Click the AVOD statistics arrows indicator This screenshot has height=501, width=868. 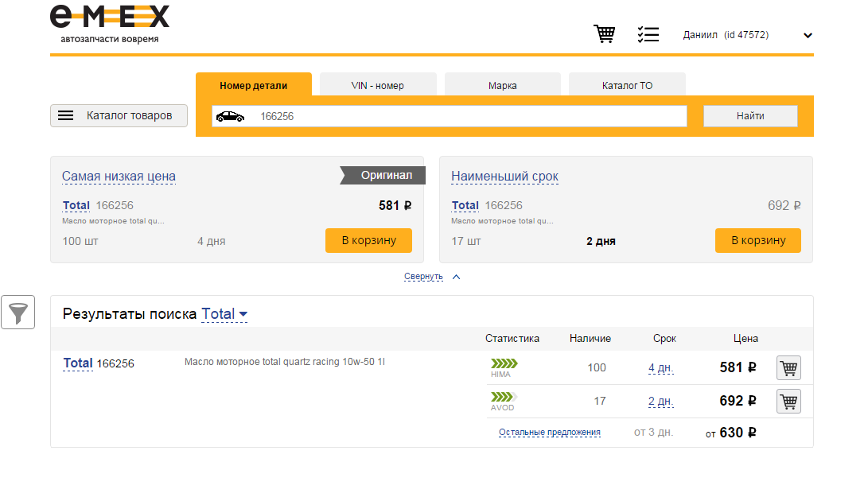coord(504,397)
